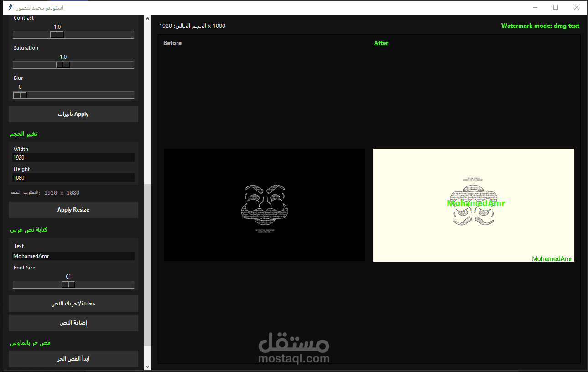588x372 pixels.
Task: Click the ابدأ القص الحر free crop button
Action: click(73, 359)
